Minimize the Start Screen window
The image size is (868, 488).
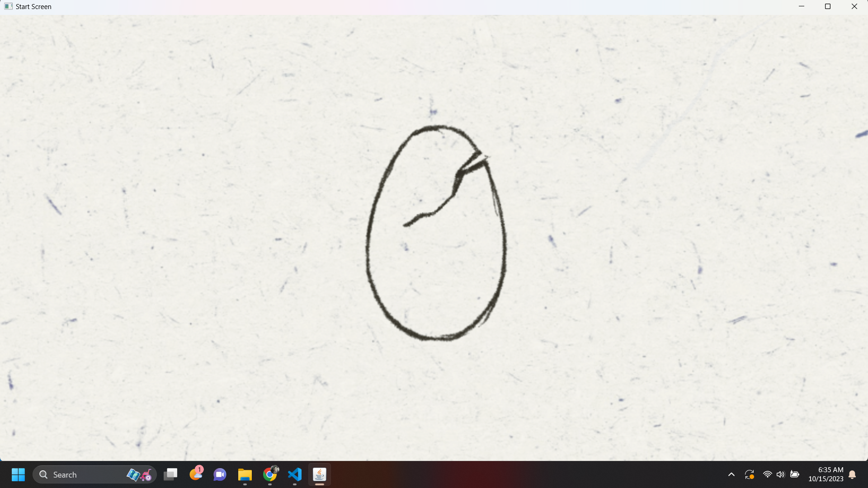tap(802, 6)
